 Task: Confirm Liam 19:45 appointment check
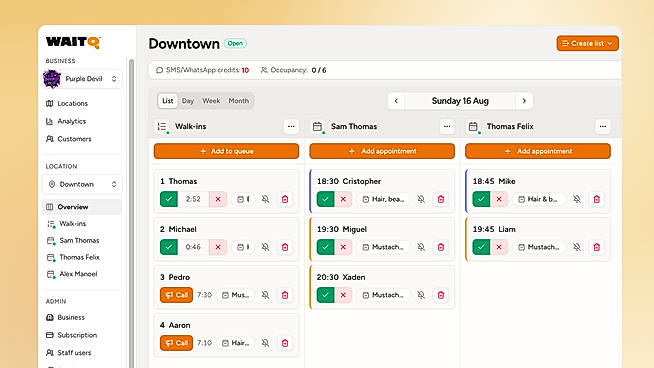481,247
